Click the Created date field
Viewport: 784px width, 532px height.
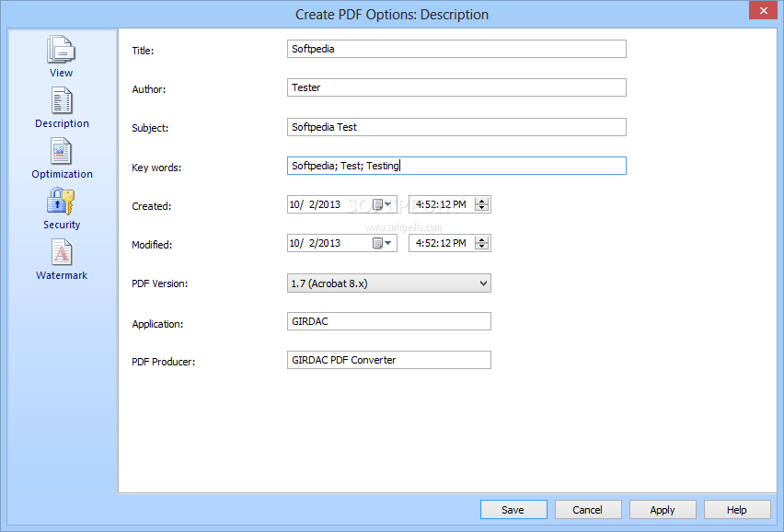(342, 204)
